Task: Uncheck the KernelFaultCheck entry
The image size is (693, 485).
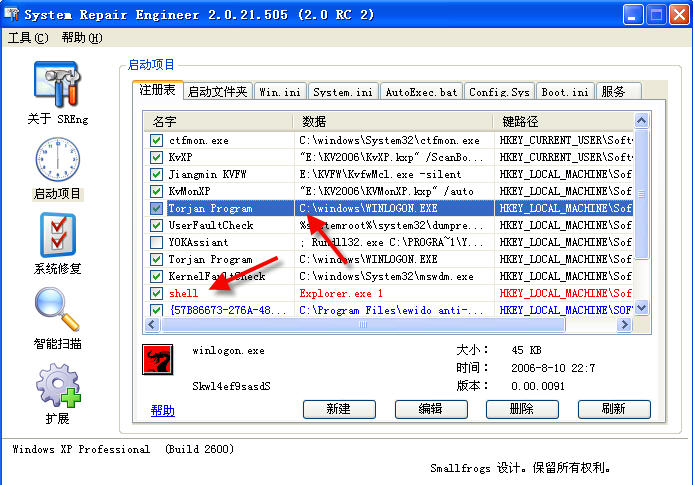Action: click(156, 276)
